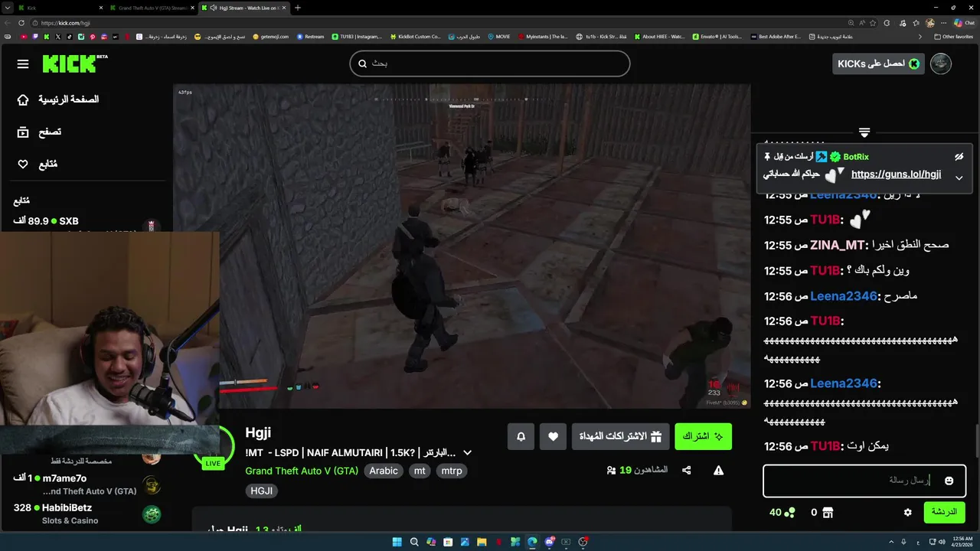Click the HGJI tag

pos(262,491)
